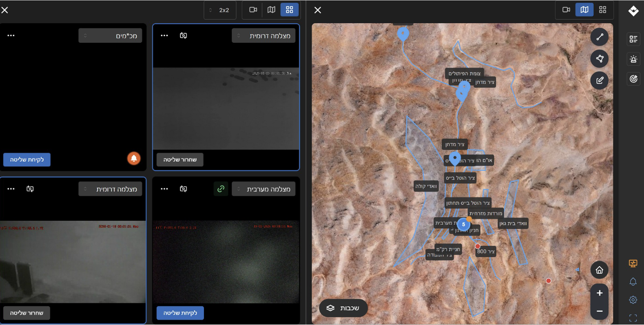Open the target/mission icon in the right sidebar
The height and width of the screenshot is (325, 644).
click(x=633, y=79)
